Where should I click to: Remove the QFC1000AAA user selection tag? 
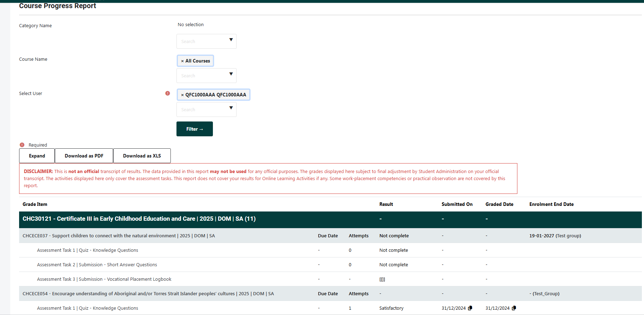pos(182,95)
